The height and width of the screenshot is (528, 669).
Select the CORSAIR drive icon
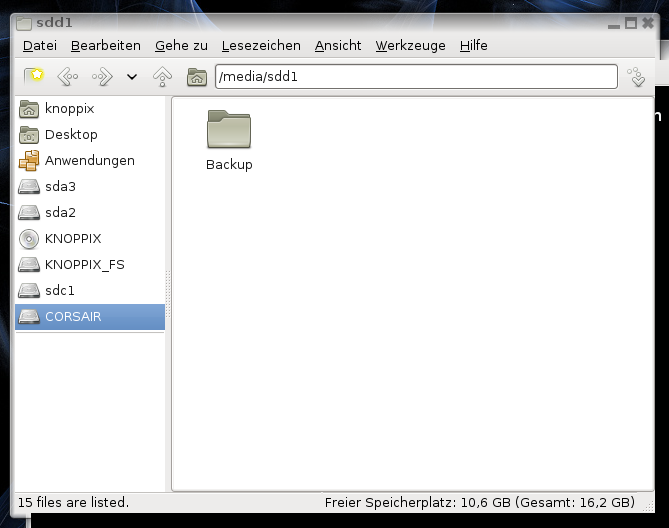(29, 317)
